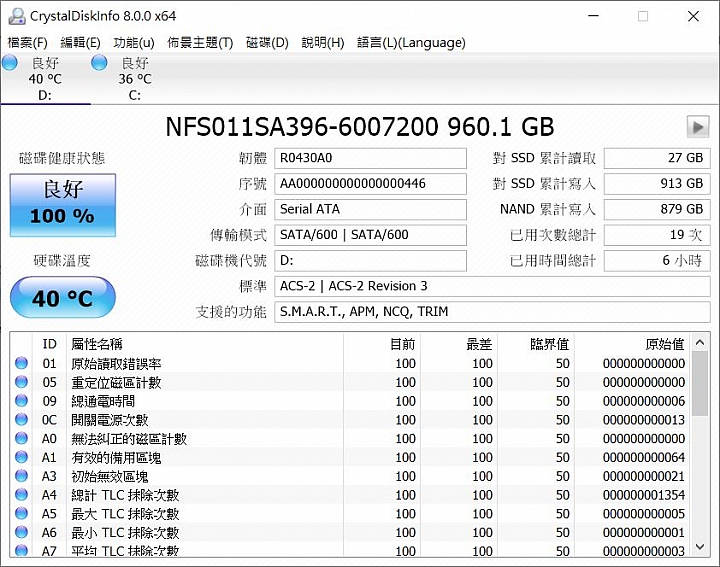720x567 pixels.
Task: Click the ID column header
Action: [50, 344]
